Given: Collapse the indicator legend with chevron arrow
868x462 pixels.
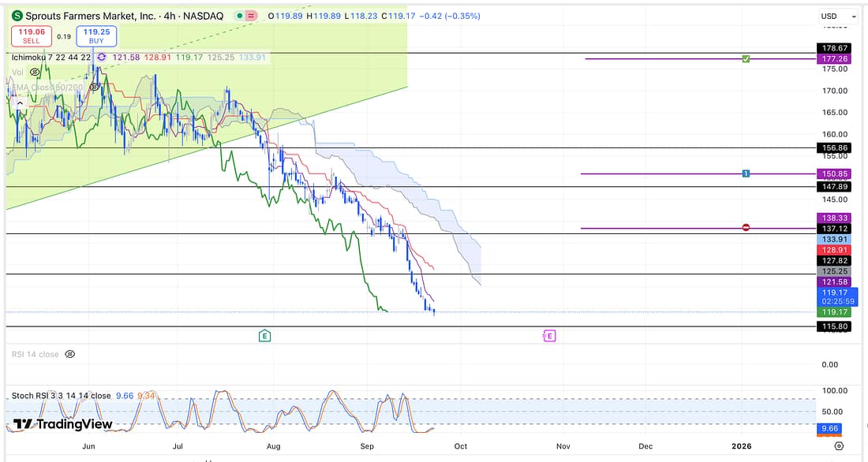Looking at the screenshot, I should (x=19, y=102).
